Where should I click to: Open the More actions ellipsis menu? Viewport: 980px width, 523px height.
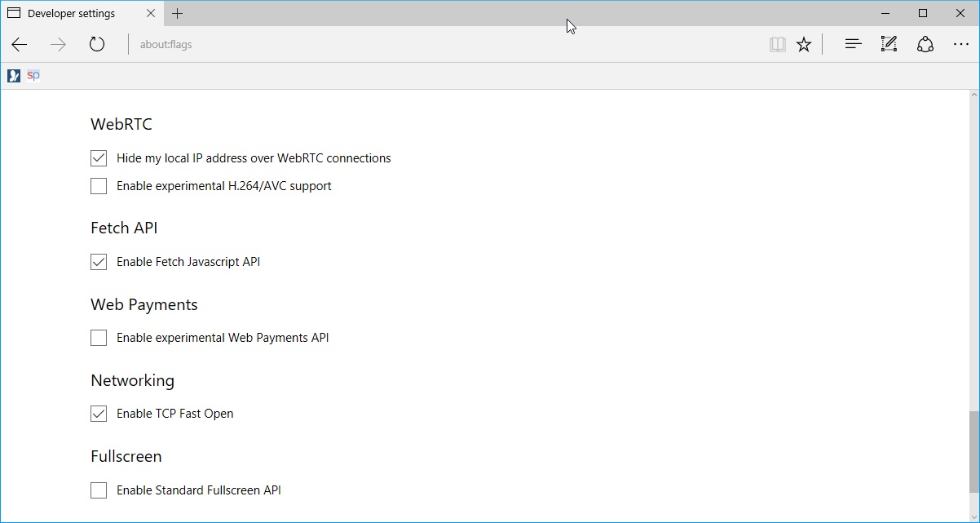point(961,45)
